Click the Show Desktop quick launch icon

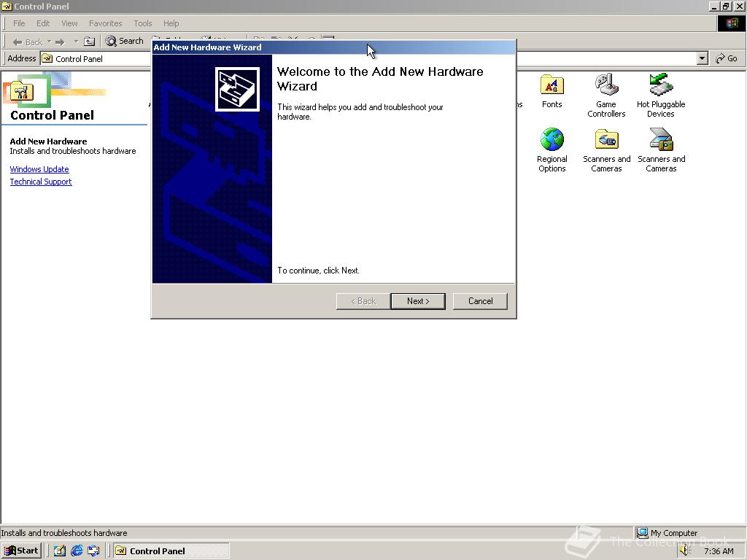[59, 551]
